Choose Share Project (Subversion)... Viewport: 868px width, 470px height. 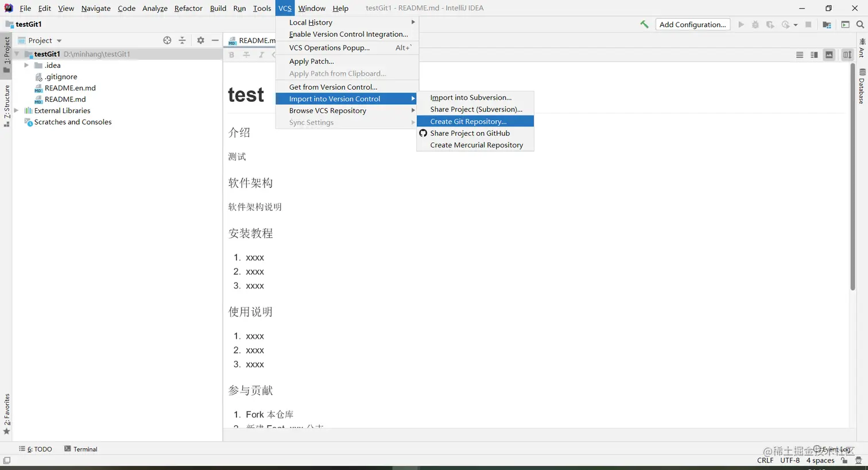tap(475, 109)
